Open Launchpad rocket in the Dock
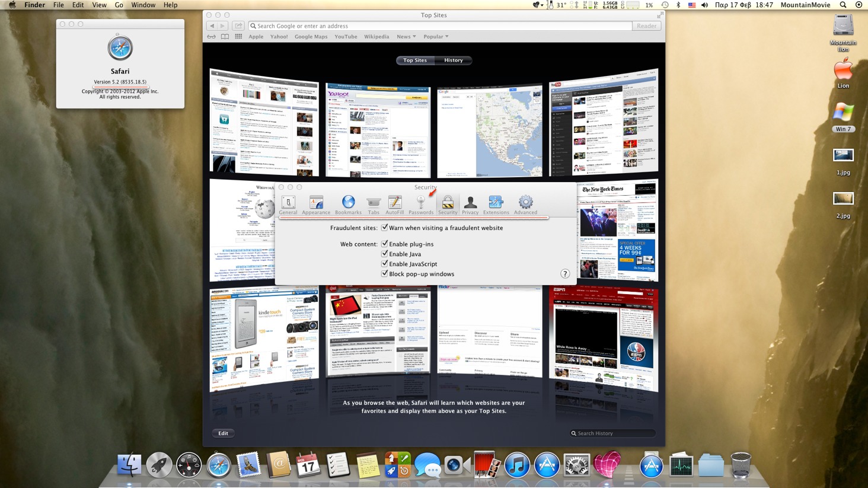The image size is (868, 488). coord(159,465)
